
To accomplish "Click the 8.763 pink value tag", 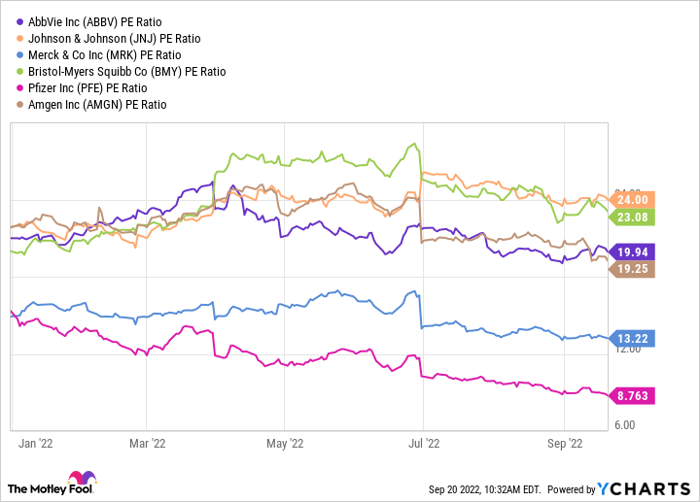I will 631,396.
